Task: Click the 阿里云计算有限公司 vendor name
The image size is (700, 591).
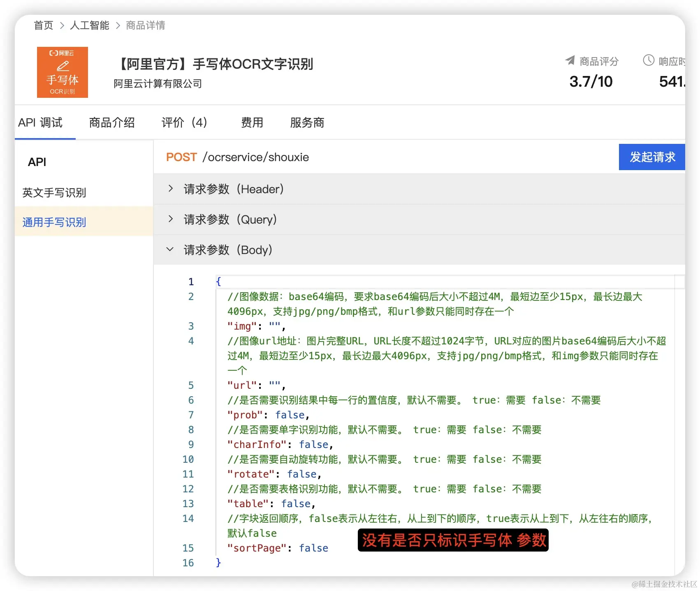Action: tap(158, 84)
